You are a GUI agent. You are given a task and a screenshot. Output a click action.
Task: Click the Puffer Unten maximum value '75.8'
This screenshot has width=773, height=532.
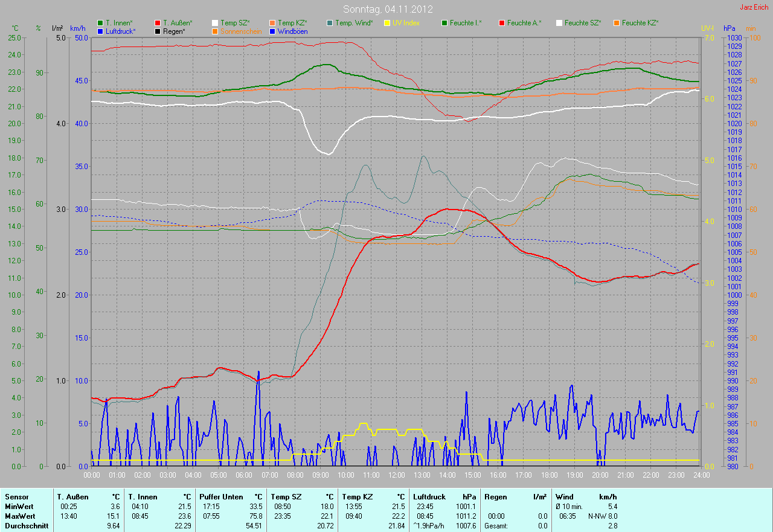[255, 516]
